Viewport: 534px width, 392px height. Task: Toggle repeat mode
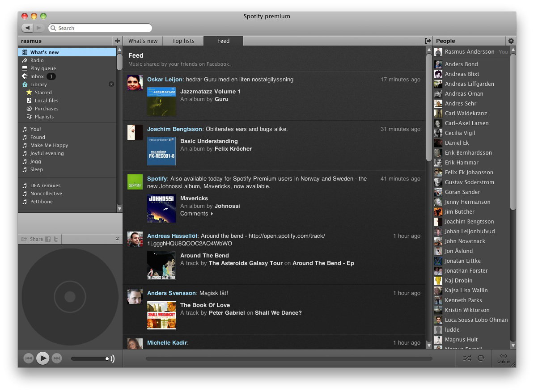pyautogui.click(x=481, y=358)
